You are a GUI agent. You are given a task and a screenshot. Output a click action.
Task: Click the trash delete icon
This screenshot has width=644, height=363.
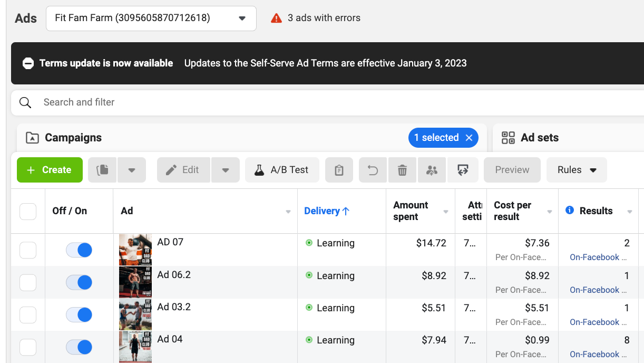(x=402, y=170)
